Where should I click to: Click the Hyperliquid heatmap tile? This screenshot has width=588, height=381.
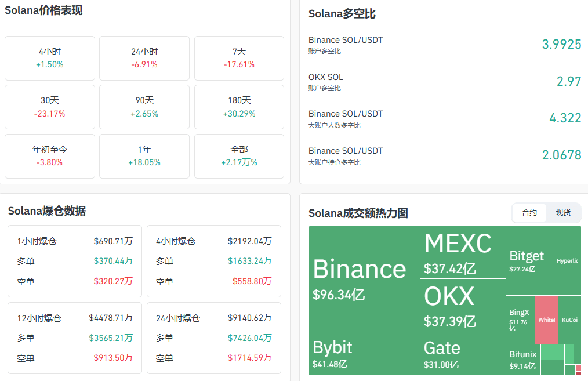(567, 260)
